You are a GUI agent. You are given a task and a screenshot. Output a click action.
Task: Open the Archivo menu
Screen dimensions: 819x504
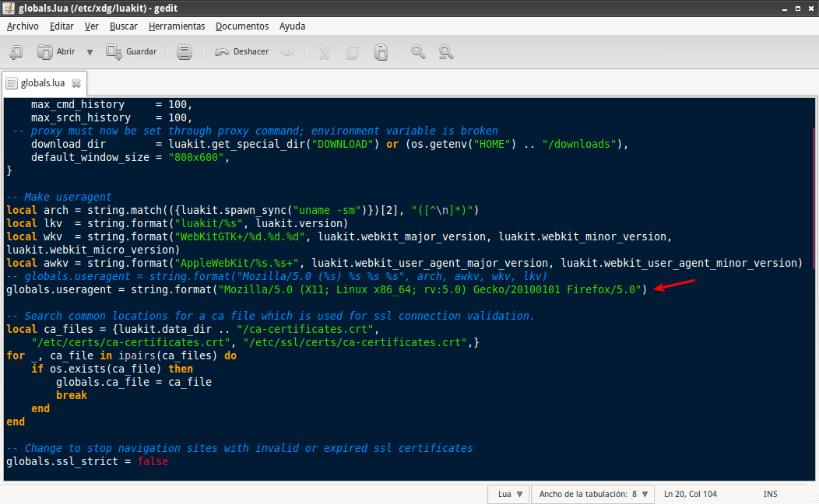23,26
